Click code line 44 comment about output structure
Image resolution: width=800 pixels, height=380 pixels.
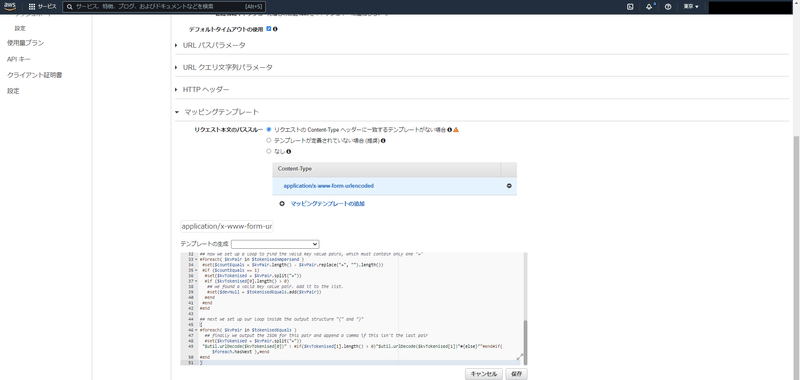[282, 319]
